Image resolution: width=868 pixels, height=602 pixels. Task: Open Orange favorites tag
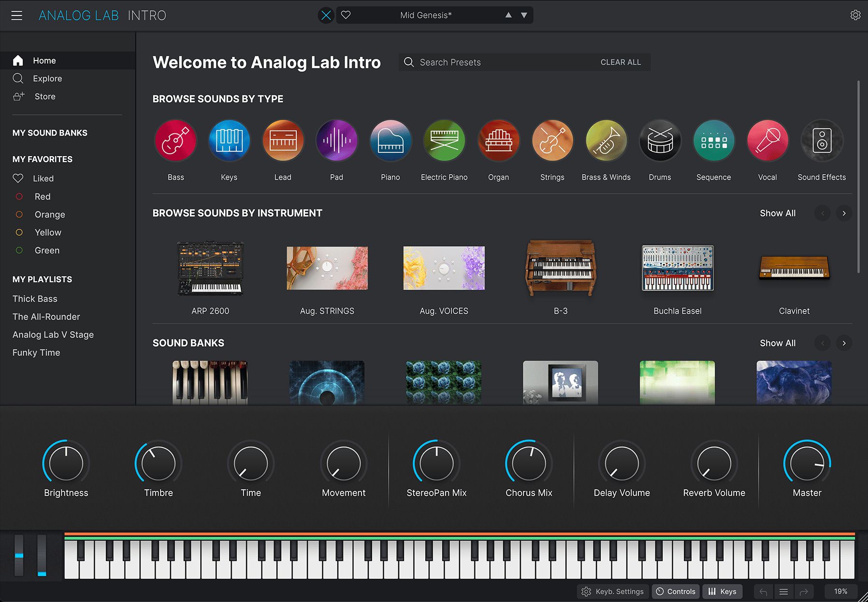pyautogui.click(x=49, y=214)
